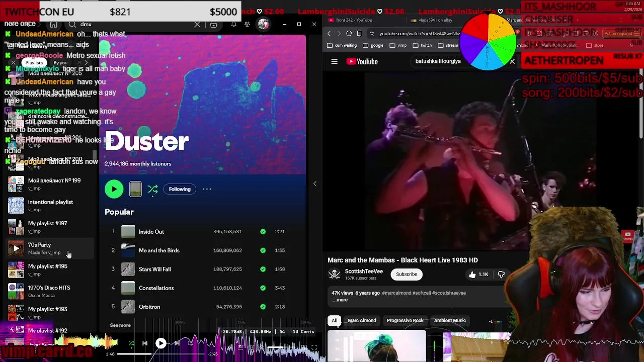Open the store bookmark folder
The width and height of the screenshot is (644, 362).
(x=595, y=45)
